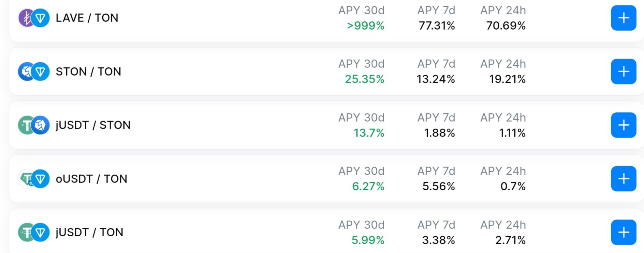Click the plus button for LAVE / TON
Screen dimensions: 644x253
[x=623, y=18]
